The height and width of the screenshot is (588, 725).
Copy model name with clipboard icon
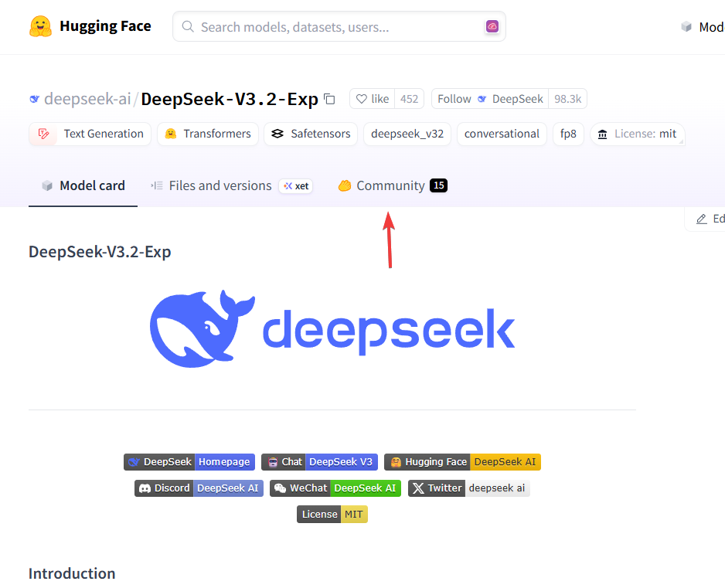[329, 99]
